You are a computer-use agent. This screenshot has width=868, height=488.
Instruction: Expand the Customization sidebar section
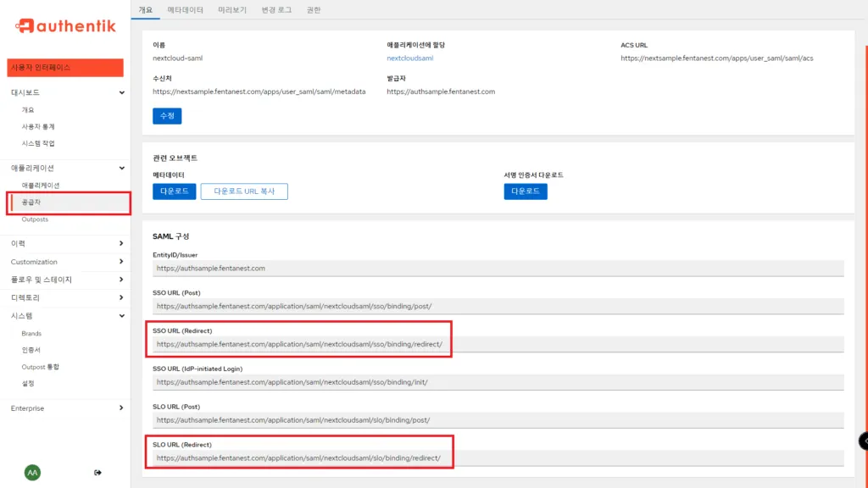pyautogui.click(x=64, y=262)
